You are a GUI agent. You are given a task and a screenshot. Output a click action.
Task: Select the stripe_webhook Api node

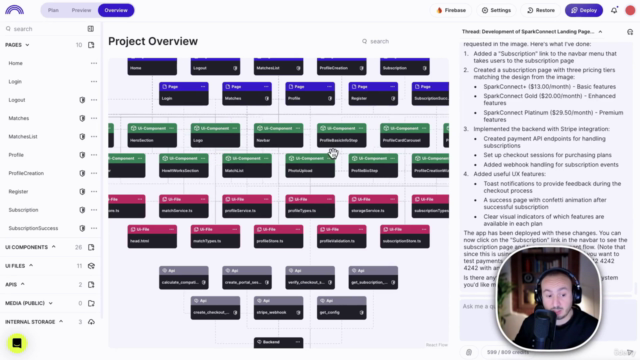click(278, 308)
